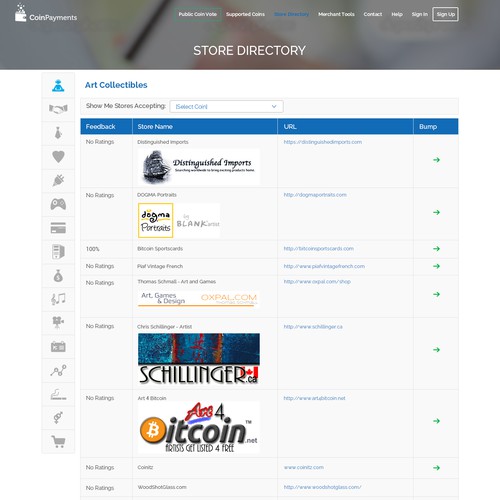Bump the Thomas Schmall store
The height and width of the screenshot is (500, 500).
pyautogui.click(x=436, y=294)
